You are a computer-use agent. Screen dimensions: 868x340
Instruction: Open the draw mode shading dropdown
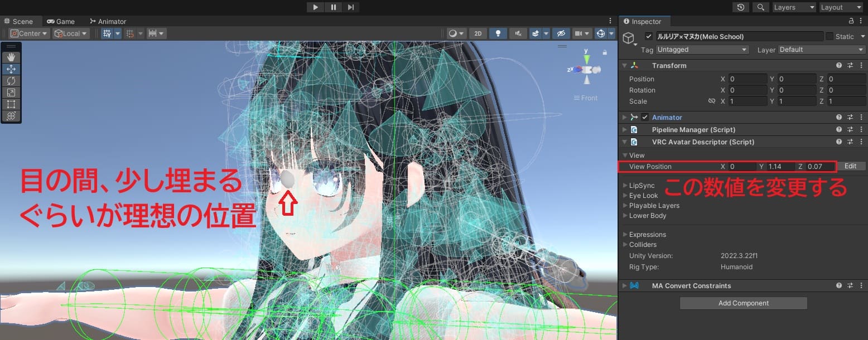click(456, 33)
